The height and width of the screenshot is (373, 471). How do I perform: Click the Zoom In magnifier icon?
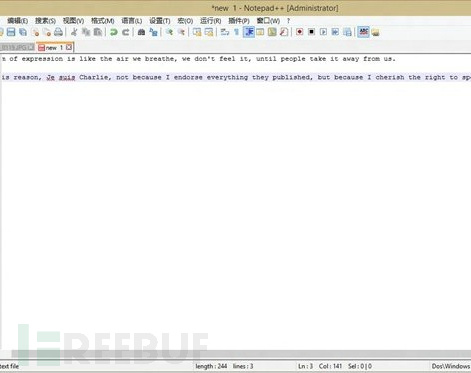[169, 32]
